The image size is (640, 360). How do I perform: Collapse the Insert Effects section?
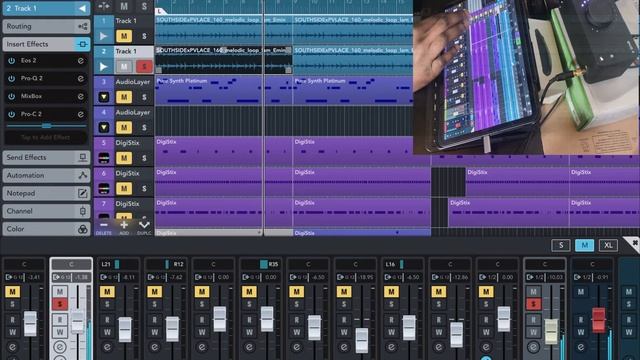point(46,44)
